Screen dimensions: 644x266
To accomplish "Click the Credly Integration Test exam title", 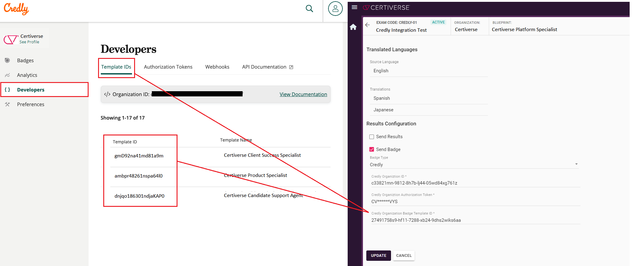I will [x=401, y=30].
